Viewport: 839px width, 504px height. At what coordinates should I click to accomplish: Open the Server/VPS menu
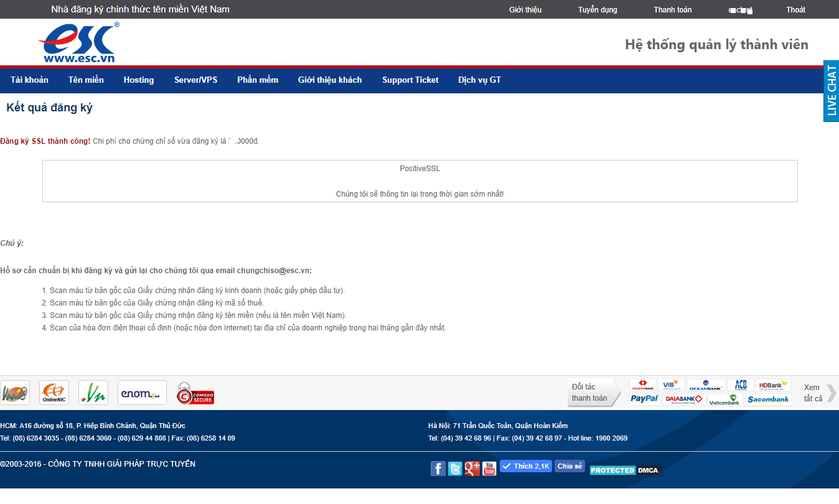point(196,80)
